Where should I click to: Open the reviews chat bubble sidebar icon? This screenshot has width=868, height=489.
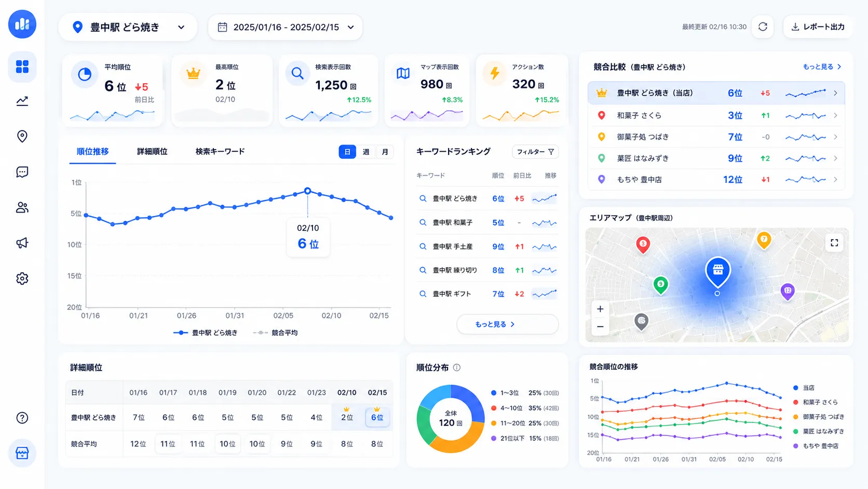click(22, 172)
